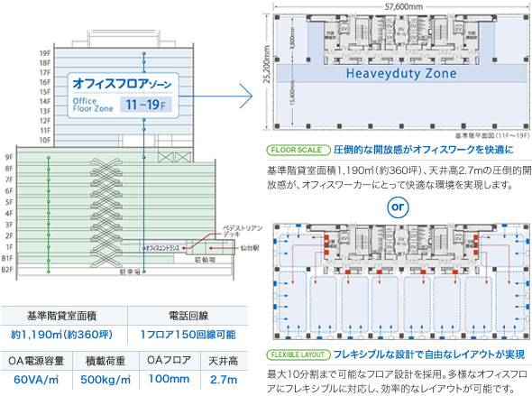Screen dimensions: 532x396
Task: Click the "駐車場" label at the basement
Action: tap(130, 272)
